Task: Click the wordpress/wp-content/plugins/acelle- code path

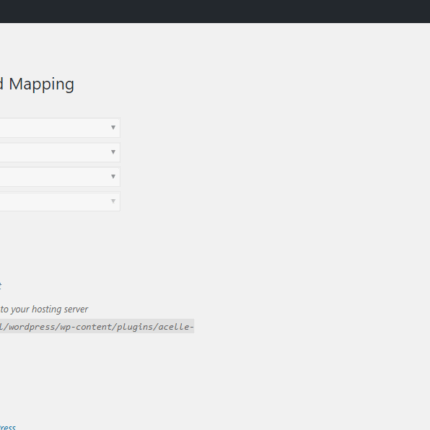Action: click(97, 327)
